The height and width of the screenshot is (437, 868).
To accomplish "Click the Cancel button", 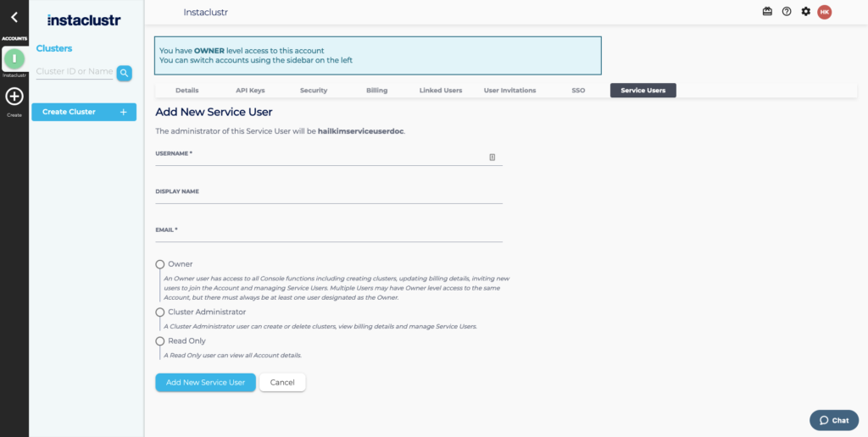I will (282, 383).
